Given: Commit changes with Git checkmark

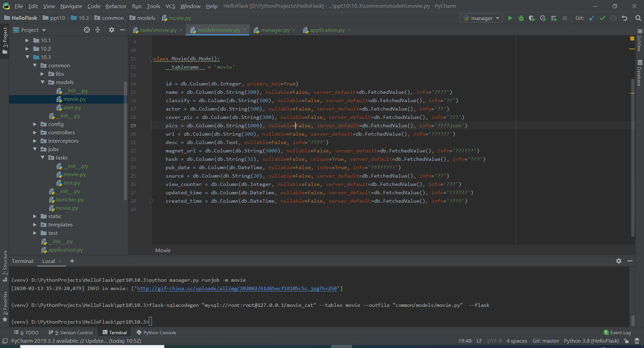Looking at the screenshot, I should (603, 18).
